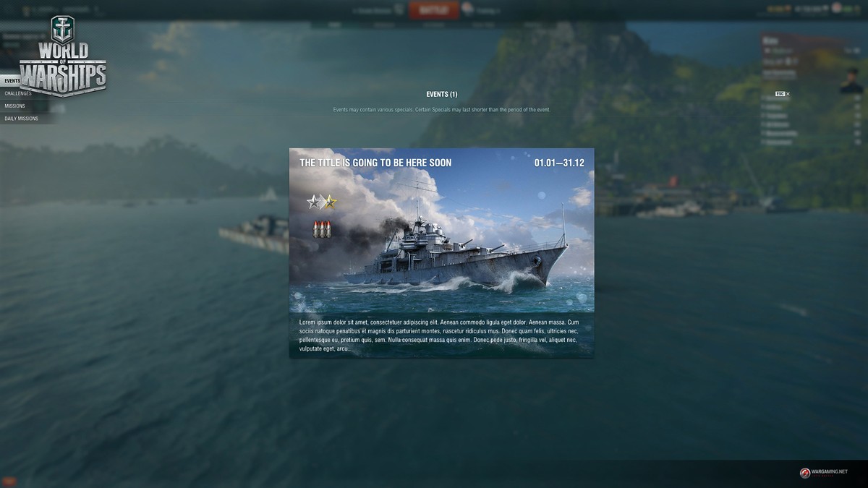Click the blurred account avatar icon at top right
This screenshot has height=488, width=868.
837,8
